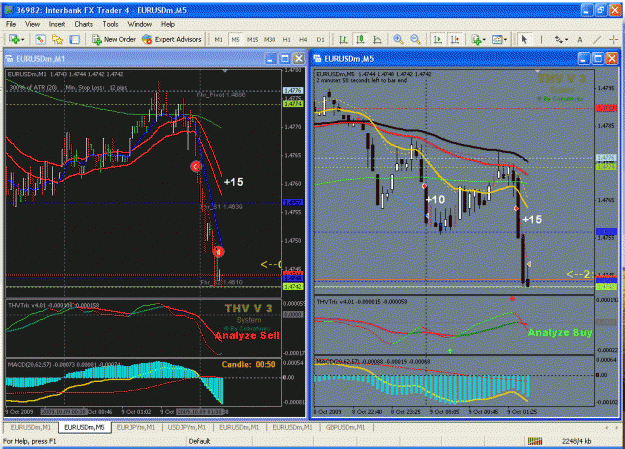
Task: Open the Insert menu
Action: tap(57, 24)
